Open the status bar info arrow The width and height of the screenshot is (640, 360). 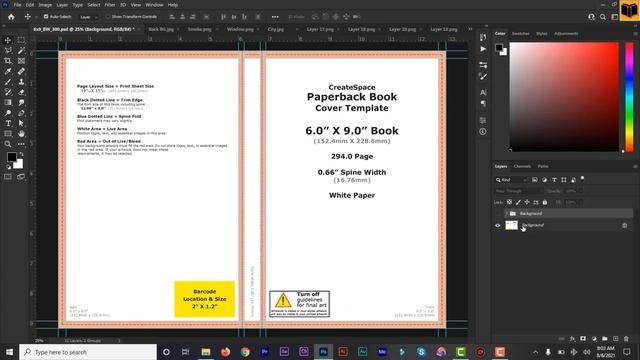pos(119,340)
